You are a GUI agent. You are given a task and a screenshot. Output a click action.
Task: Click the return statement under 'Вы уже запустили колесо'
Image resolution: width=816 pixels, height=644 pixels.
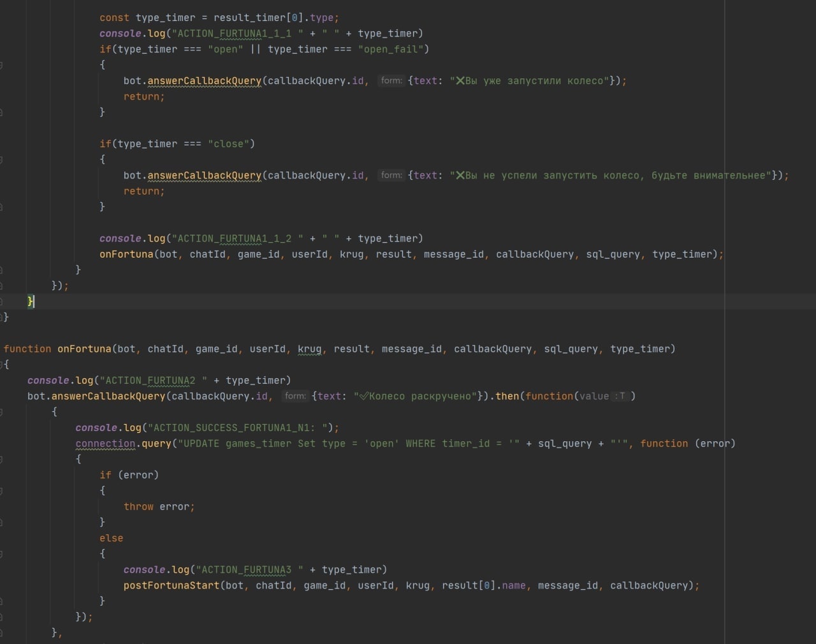point(144,96)
